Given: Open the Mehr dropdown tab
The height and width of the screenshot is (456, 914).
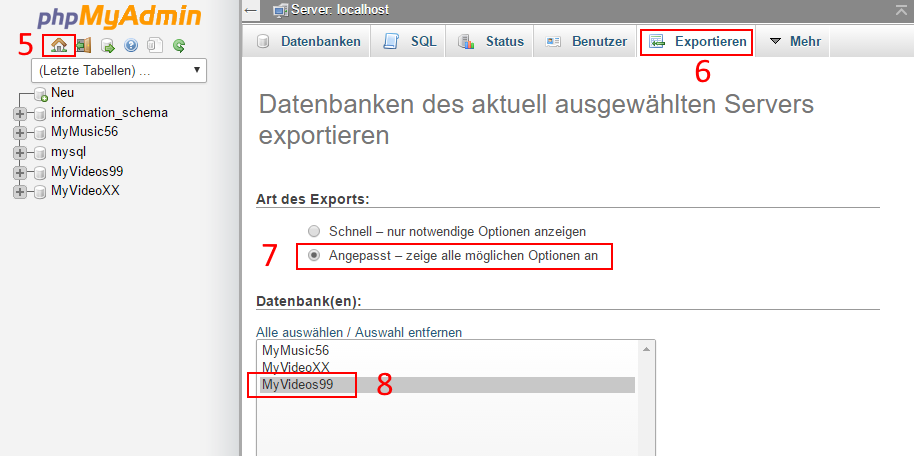Looking at the screenshot, I should click(794, 41).
